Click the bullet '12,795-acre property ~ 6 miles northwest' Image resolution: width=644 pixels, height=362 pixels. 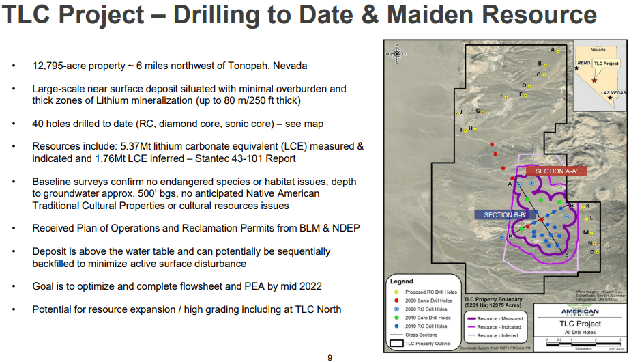(170, 66)
